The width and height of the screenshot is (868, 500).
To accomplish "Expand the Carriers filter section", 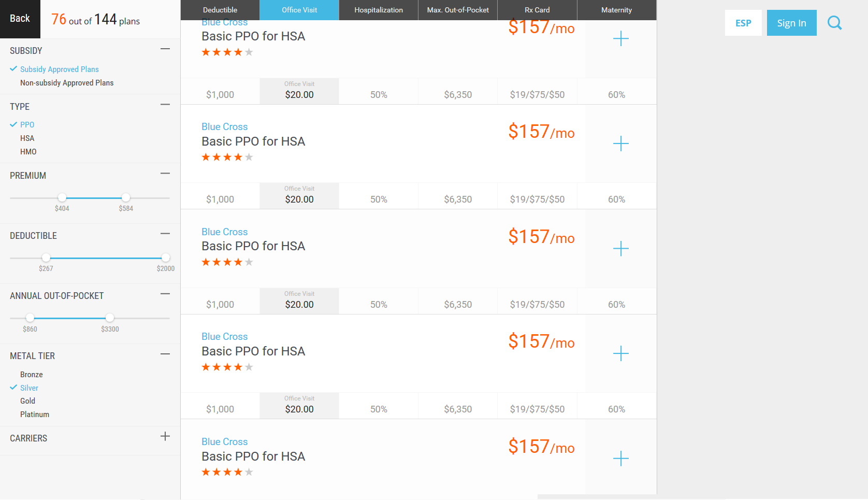I will [165, 436].
